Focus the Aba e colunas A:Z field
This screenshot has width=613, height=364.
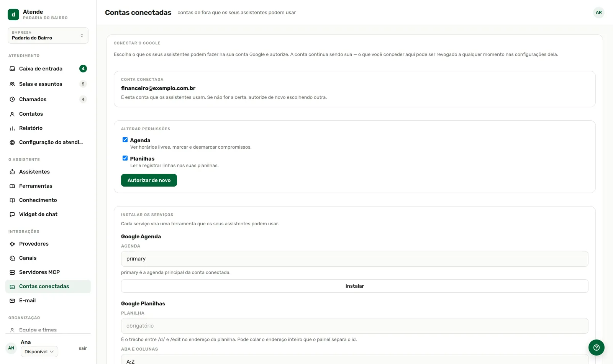coord(354,359)
